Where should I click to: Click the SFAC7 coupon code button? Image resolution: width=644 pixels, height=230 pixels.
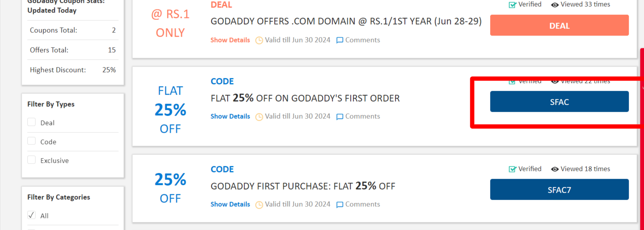(559, 190)
